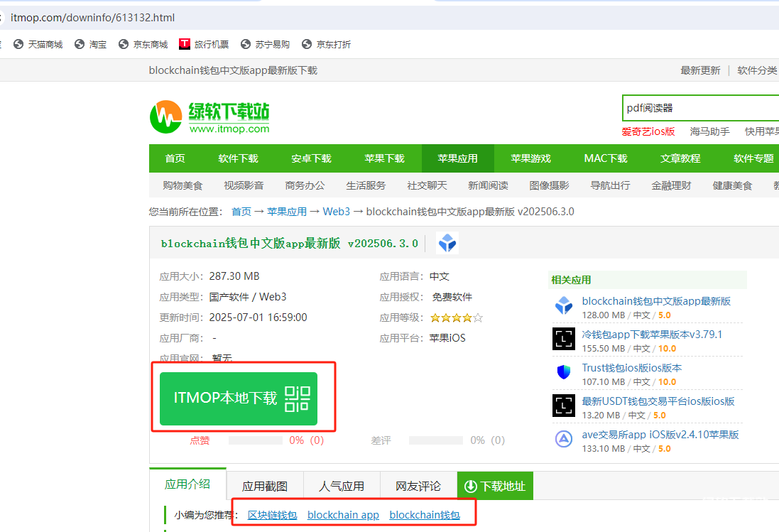The image size is (779, 532).
Task: Click the ITMOP本地下载 button
Action: coord(239,398)
